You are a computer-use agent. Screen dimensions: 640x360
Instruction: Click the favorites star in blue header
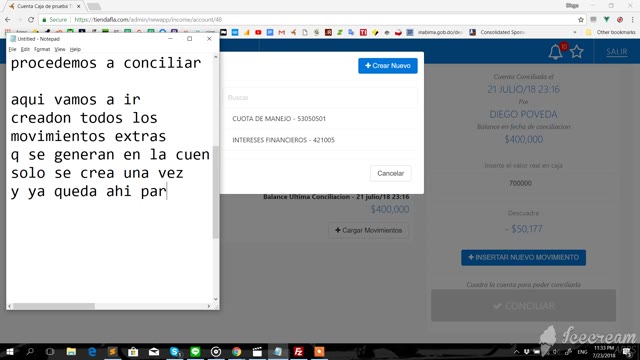coord(577,52)
